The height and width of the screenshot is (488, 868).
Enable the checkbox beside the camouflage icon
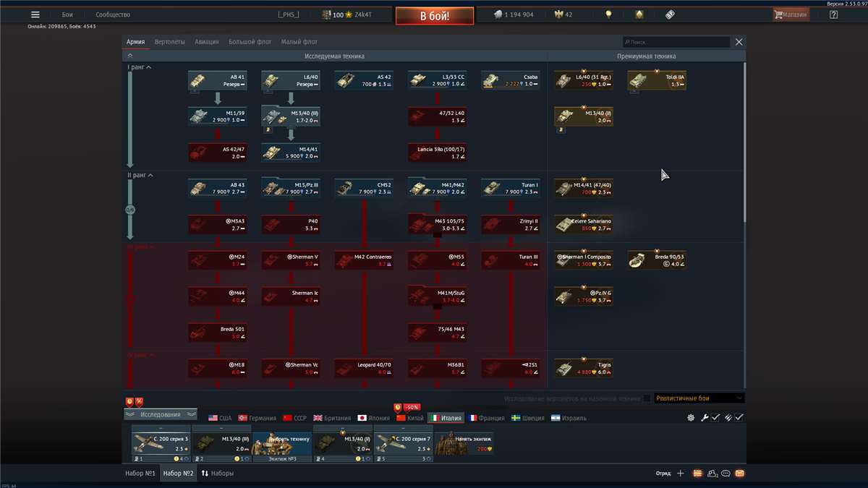(x=739, y=417)
